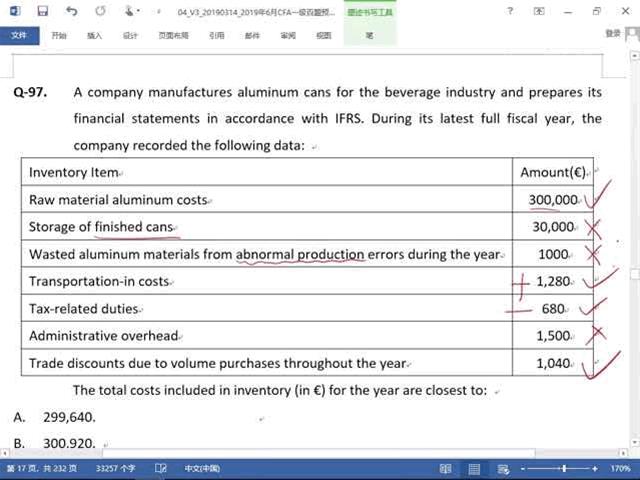Viewport: 640px width, 480px height.
Task: Redo the last action
Action: point(100,11)
